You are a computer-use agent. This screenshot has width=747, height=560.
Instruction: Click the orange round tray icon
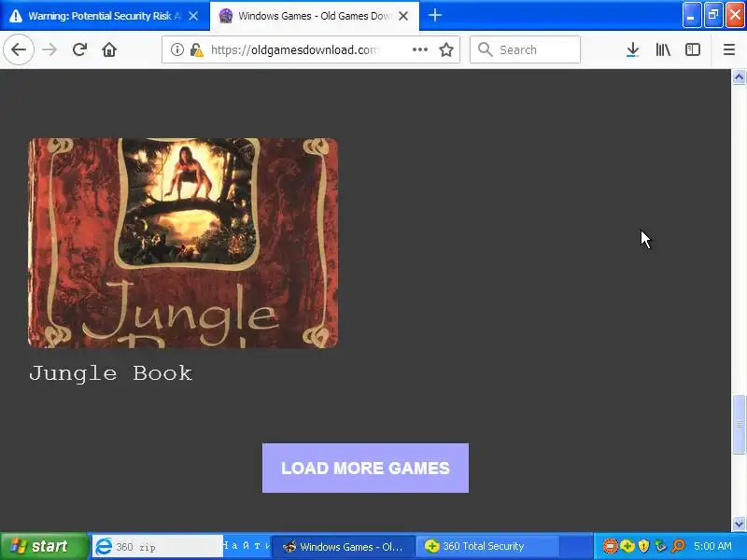611,546
